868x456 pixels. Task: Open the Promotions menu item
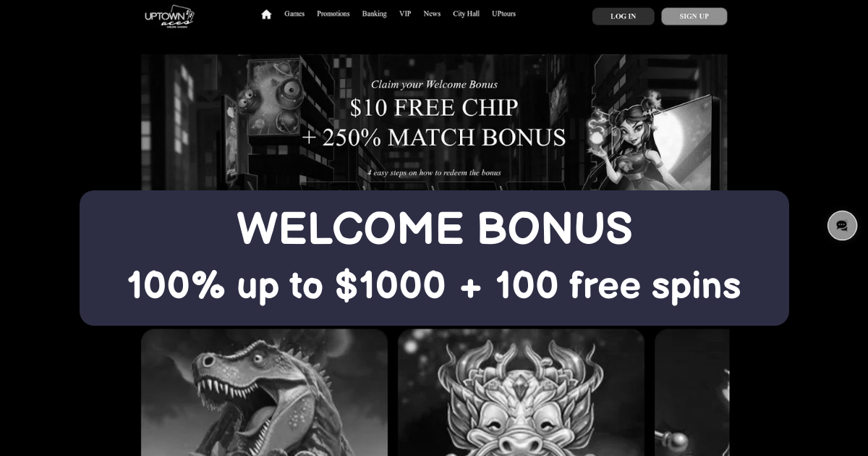tap(333, 14)
